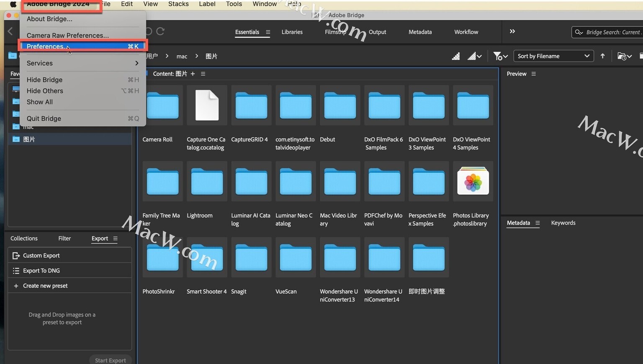The height and width of the screenshot is (364, 643).
Task: Open the Essentials workspace options icon
Action: 268,32
